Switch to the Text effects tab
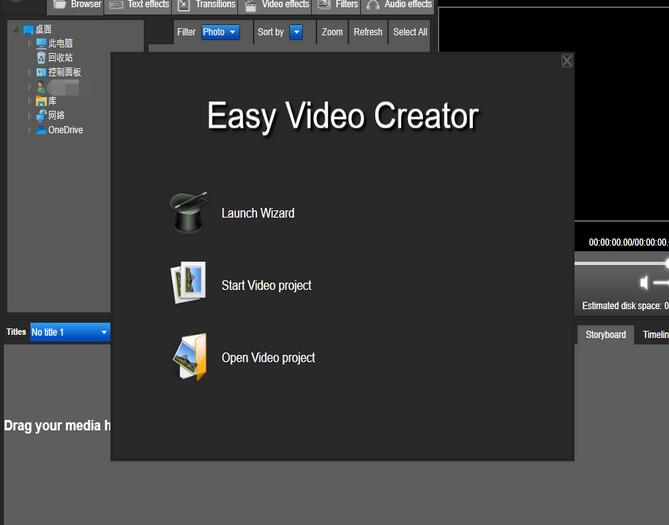The height and width of the screenshot is (525, 669). [138, 6]
